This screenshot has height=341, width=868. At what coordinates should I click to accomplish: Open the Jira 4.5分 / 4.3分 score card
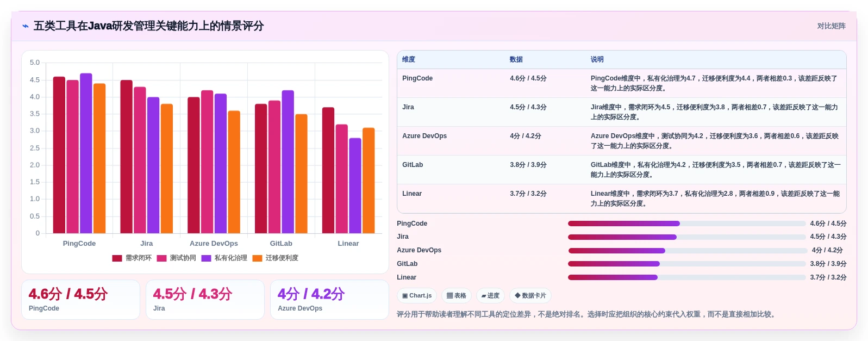click(x=205, y=300)
